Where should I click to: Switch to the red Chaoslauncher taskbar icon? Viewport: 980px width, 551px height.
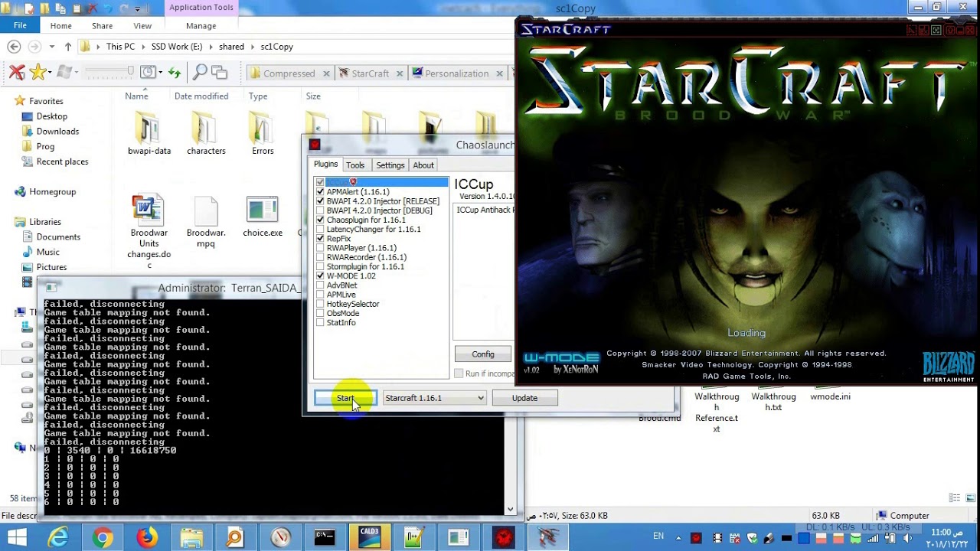pos(503,537)
